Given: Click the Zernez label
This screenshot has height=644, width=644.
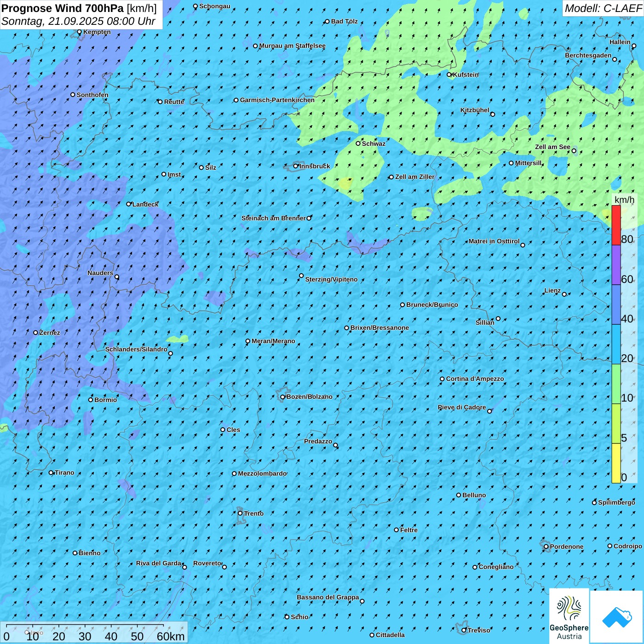Looking at the screenshot, I should click(50, 333).
